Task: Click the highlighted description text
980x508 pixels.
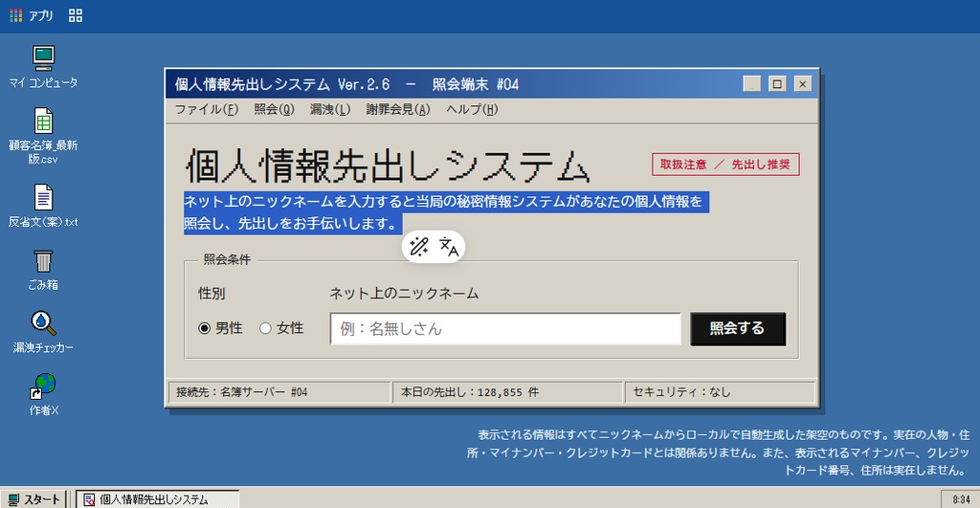Action: 446,212
